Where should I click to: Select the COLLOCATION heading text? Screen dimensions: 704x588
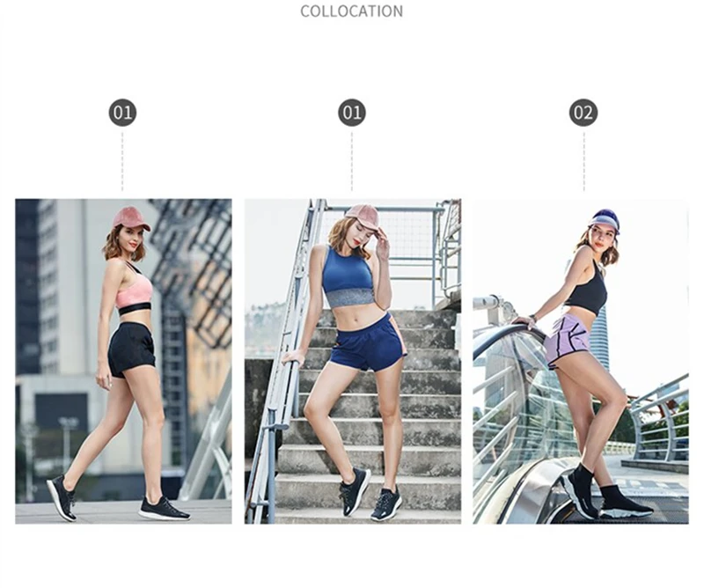click(x=351, y=11)
